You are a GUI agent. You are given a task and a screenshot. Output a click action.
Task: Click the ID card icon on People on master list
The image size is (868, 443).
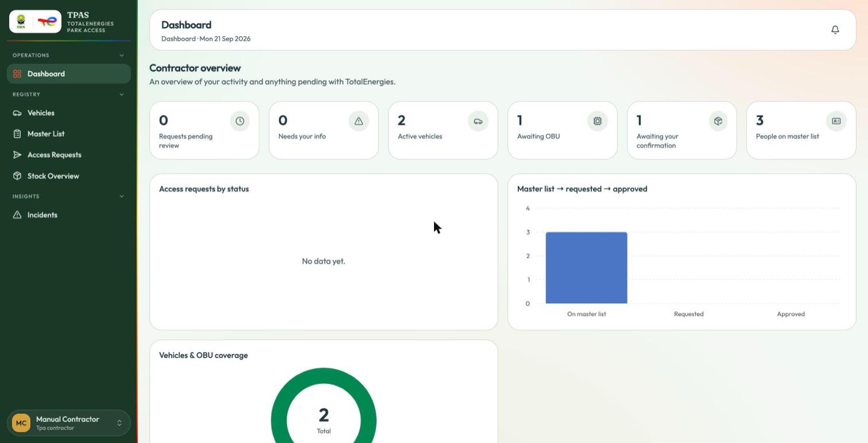coord(836,121)
